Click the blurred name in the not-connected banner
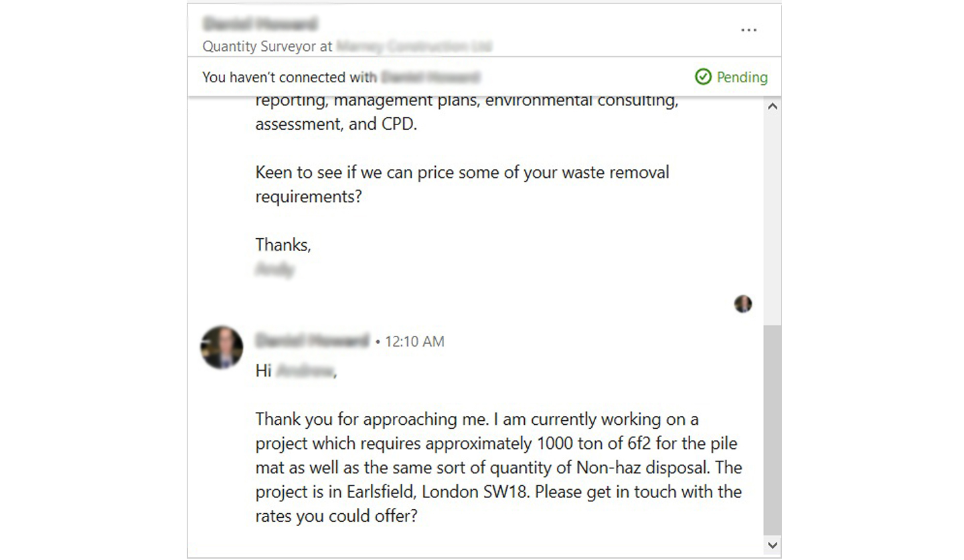 click(x=430, y=77)
